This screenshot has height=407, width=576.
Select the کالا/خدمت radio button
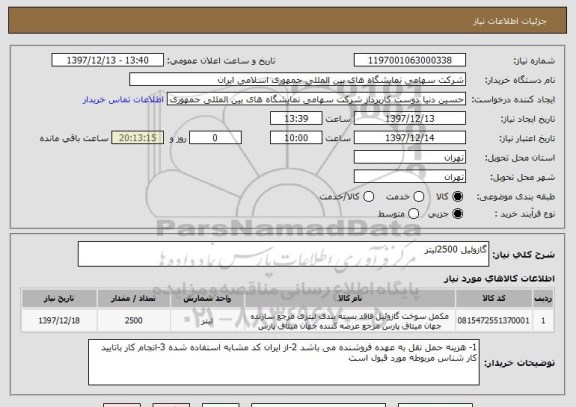click(368, 197)
